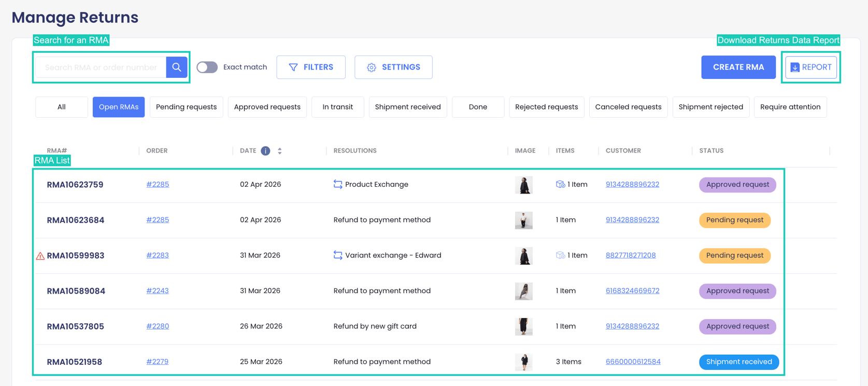Open order #2280 link
The height and width of the screenshot is (386, 868).
[x=158, y=326]
